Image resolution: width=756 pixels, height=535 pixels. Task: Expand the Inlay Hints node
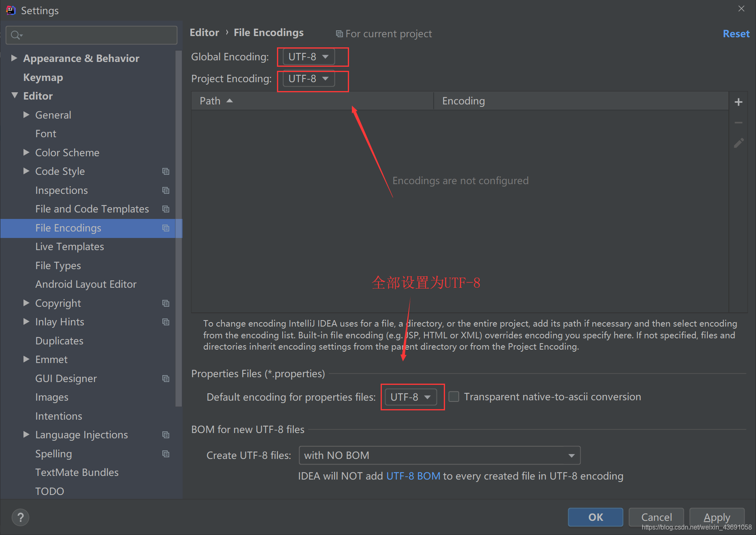26,321
